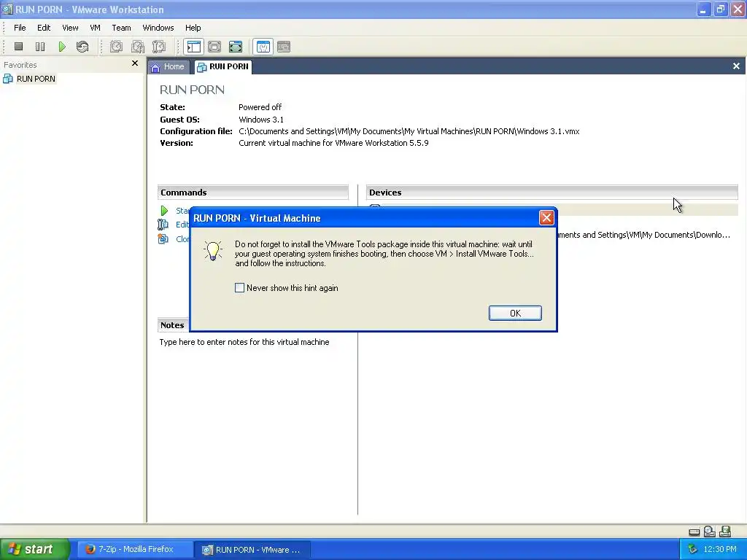The width and height of the screenshot is (747, 560).
Task: Open the Help menu
Action: pyautogui.click(x=193, y=28)
